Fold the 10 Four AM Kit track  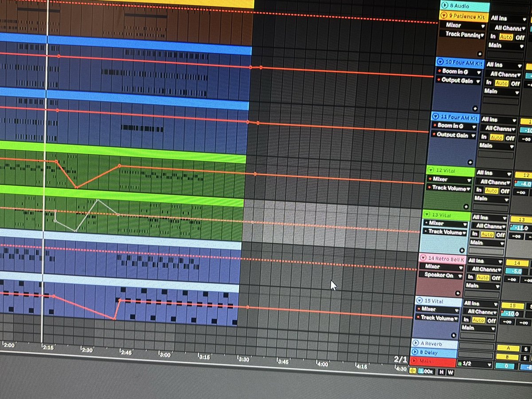click(440, 62)
